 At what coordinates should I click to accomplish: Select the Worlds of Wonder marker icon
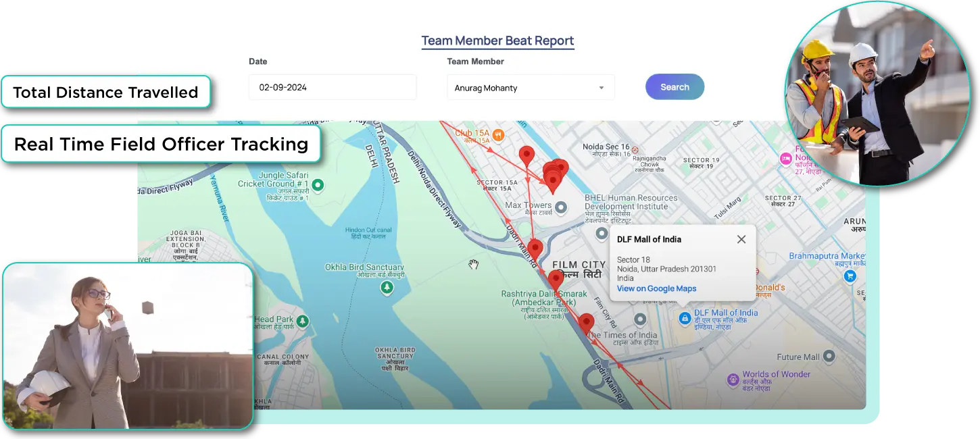coord(733,380)
